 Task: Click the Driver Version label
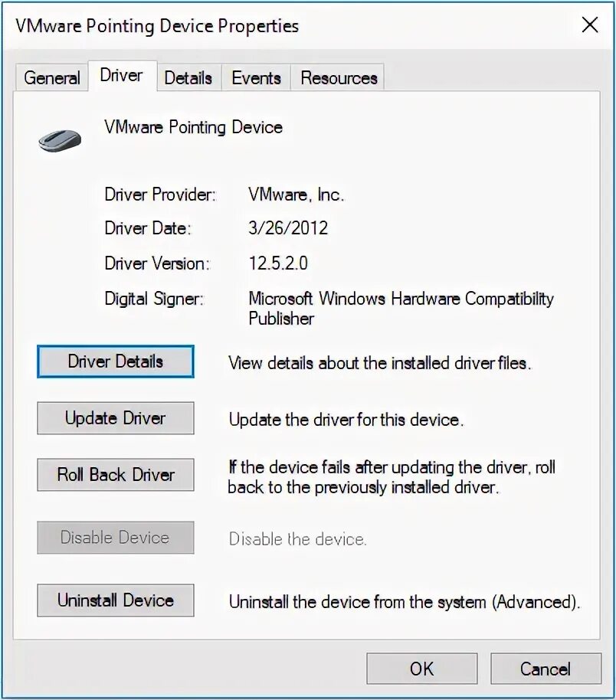coord(157,263)
